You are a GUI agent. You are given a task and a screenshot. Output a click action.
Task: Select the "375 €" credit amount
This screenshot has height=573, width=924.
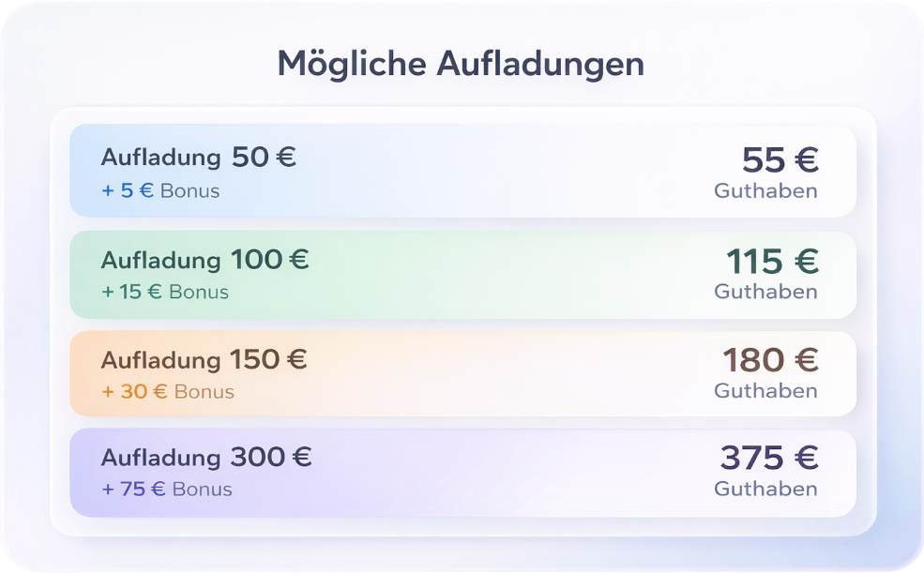[769, 459]
